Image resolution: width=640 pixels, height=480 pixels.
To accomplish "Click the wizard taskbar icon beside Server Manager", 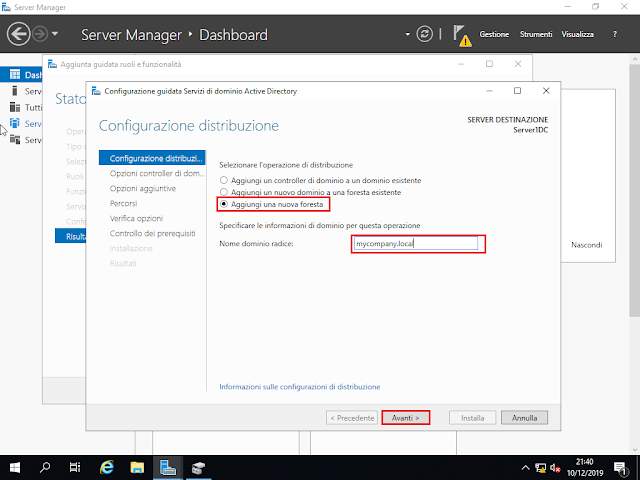I will click(x=198, y=467).
